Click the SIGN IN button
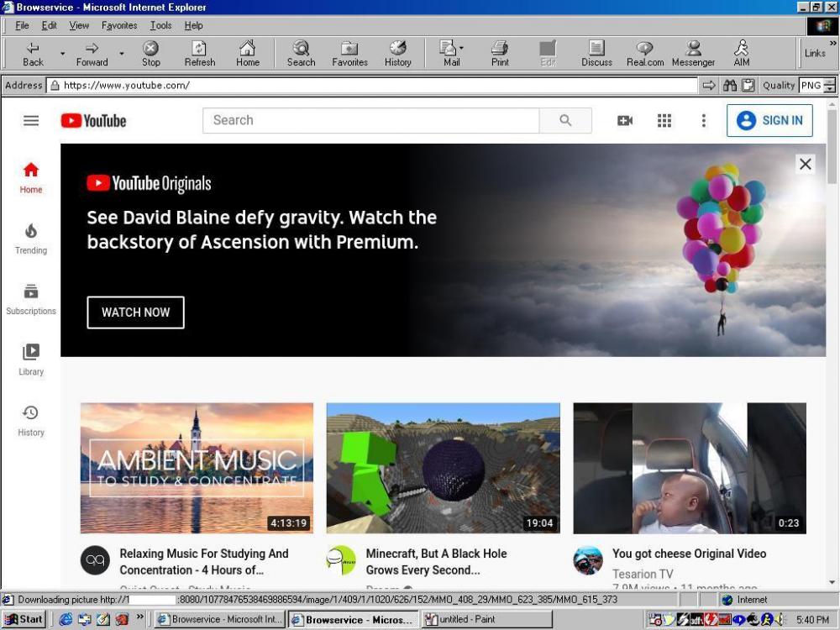This screenshot has height=630, width=840. pos(769,121)
